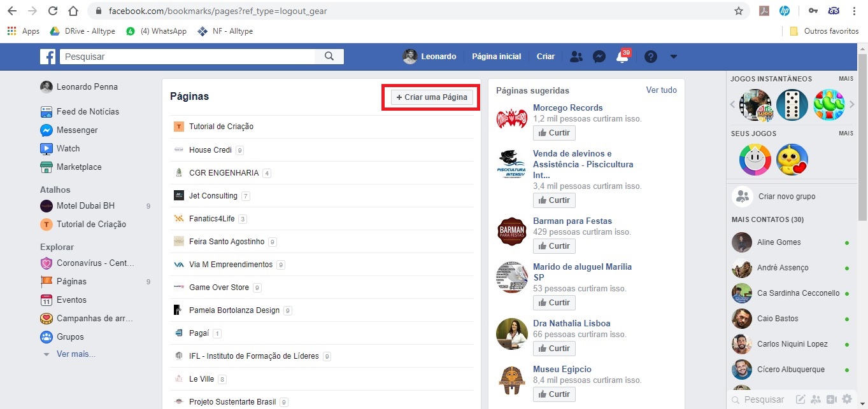This screenshot has height=409, width=868.
Task: Open Marketplace in the left sidebar
Action: tap(71, 167)
